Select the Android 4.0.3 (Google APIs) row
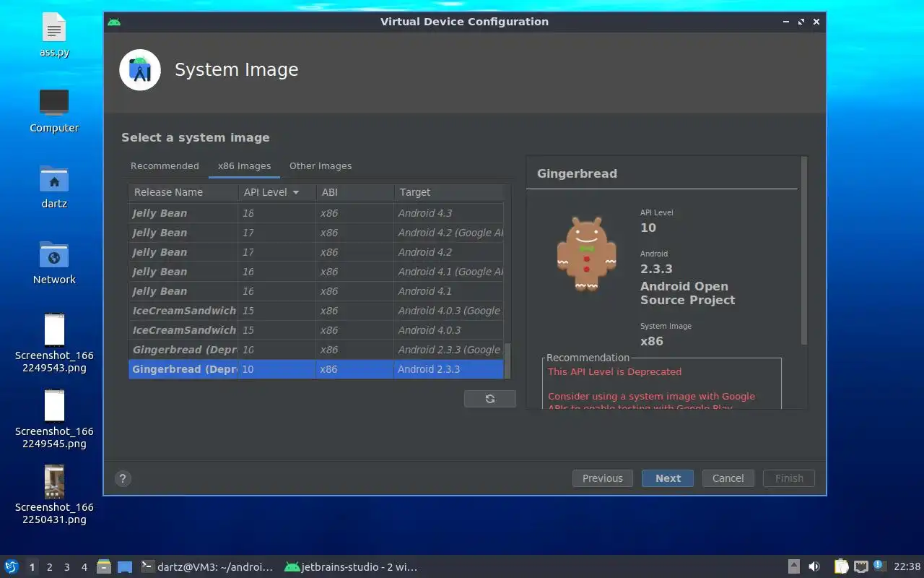 click(x=316, y=311)
